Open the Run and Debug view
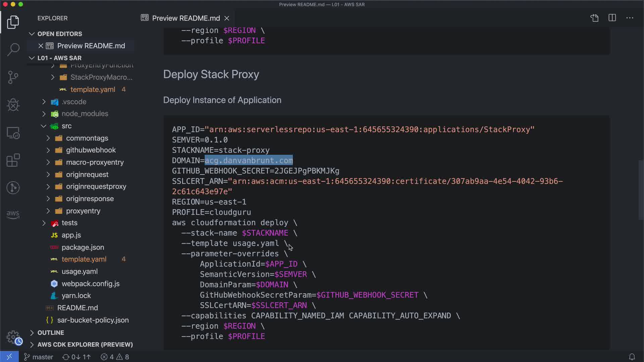 [x=13, y=105]
